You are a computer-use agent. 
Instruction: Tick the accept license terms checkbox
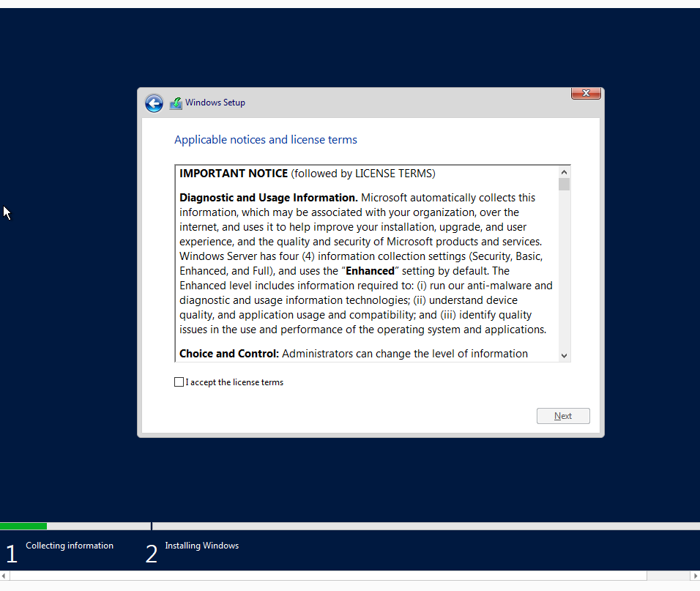pos(179,382)
